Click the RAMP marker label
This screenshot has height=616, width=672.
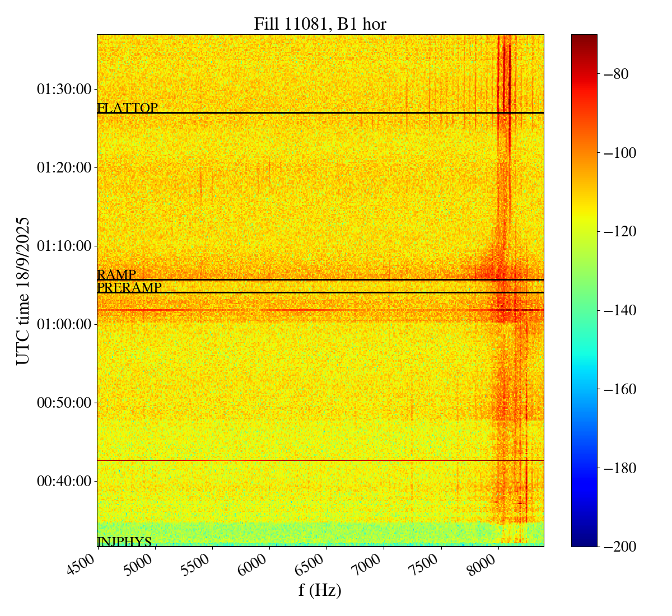[116, 274]
